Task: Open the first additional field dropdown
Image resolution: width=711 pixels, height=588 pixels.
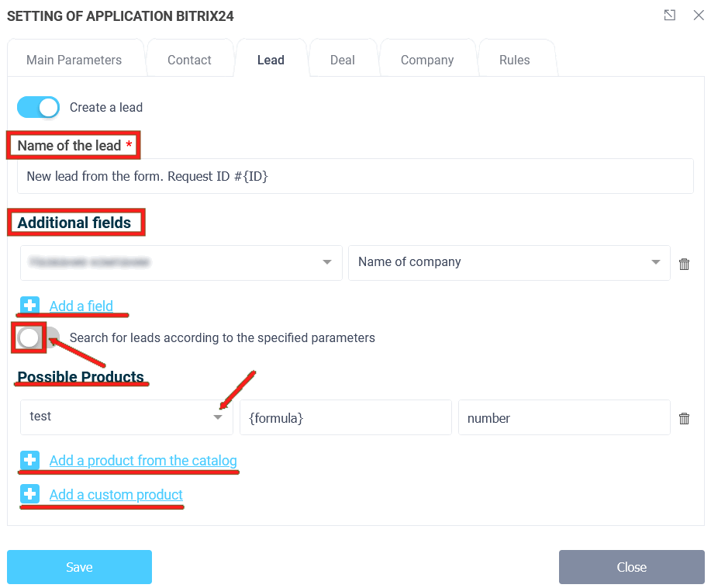Action: [x=326, y=263]
